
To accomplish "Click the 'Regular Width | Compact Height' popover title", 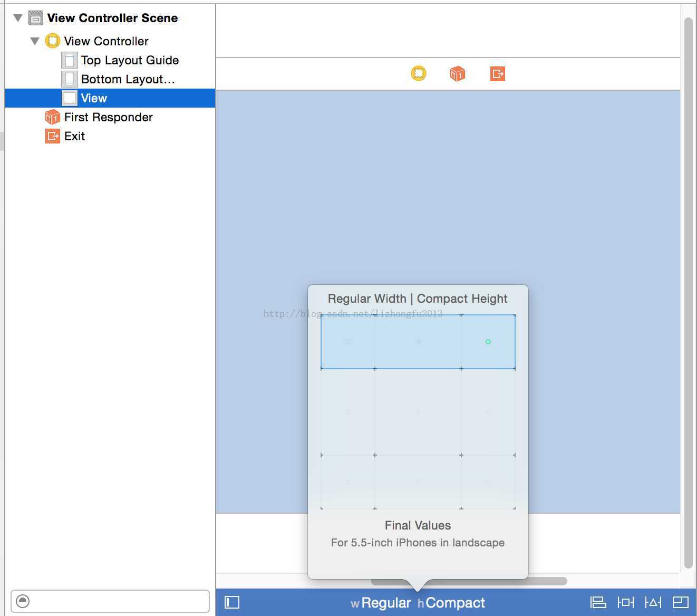I will tap(418, 299).
